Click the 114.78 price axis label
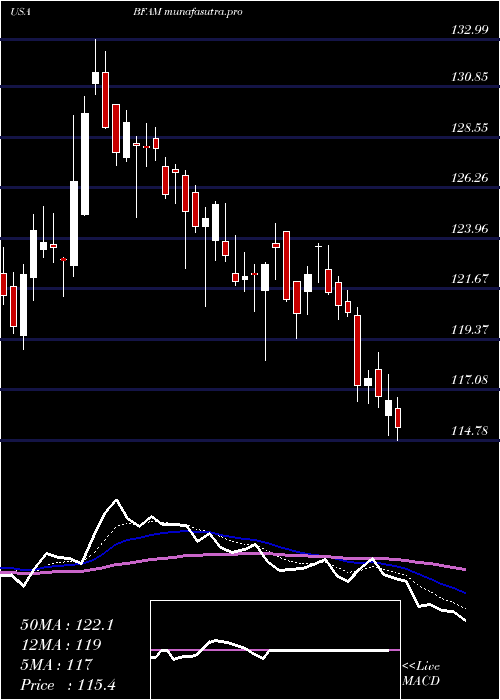The width and height of the screenshot is (500, 700). 470,431
